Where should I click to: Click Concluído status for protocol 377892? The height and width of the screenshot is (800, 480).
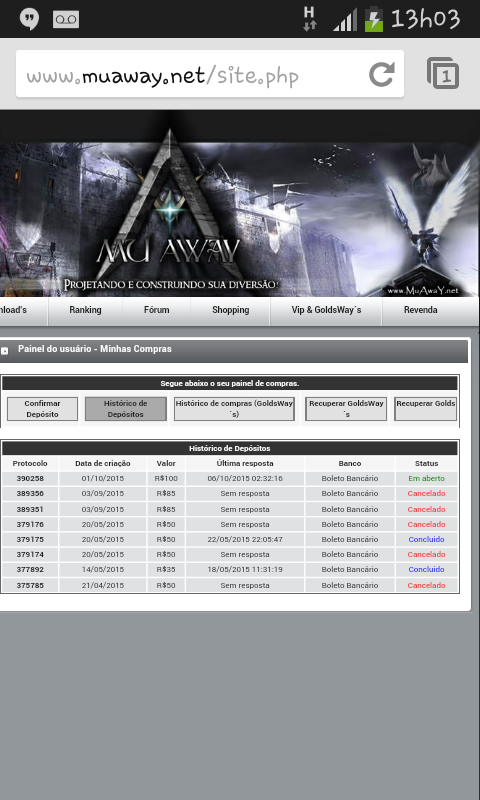click(x=426, y=569)
